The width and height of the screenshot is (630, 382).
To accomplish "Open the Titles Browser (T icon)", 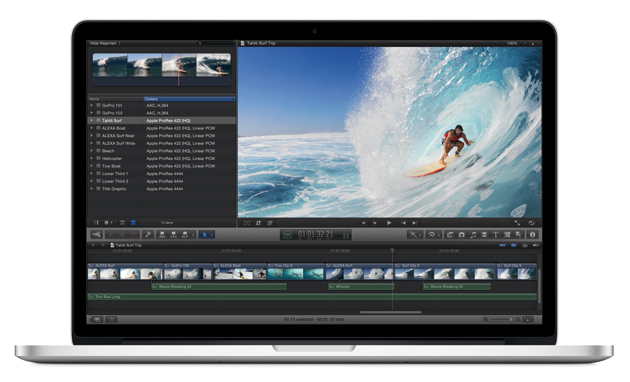I will click(496, 235).
